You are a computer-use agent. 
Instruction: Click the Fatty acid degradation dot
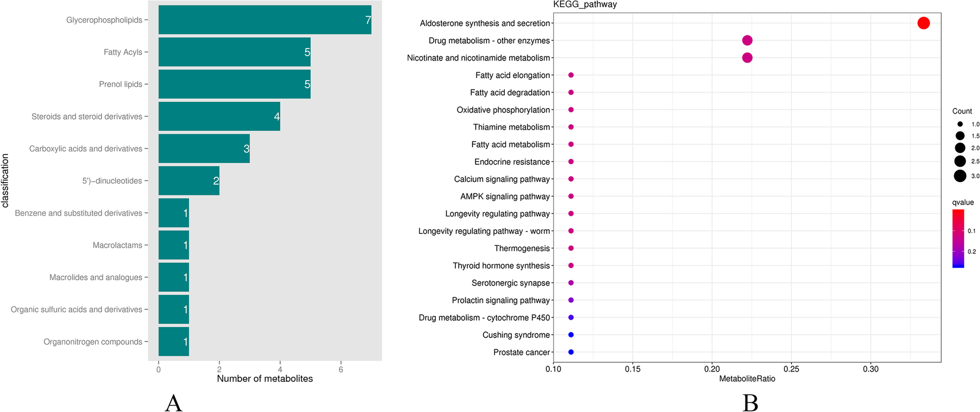click(x=571, y=92)
